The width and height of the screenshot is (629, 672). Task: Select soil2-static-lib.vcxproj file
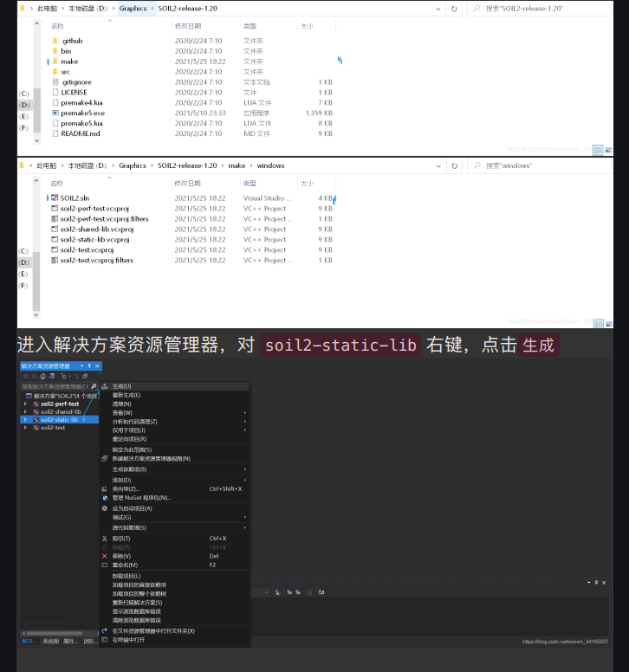coord(94,239)
